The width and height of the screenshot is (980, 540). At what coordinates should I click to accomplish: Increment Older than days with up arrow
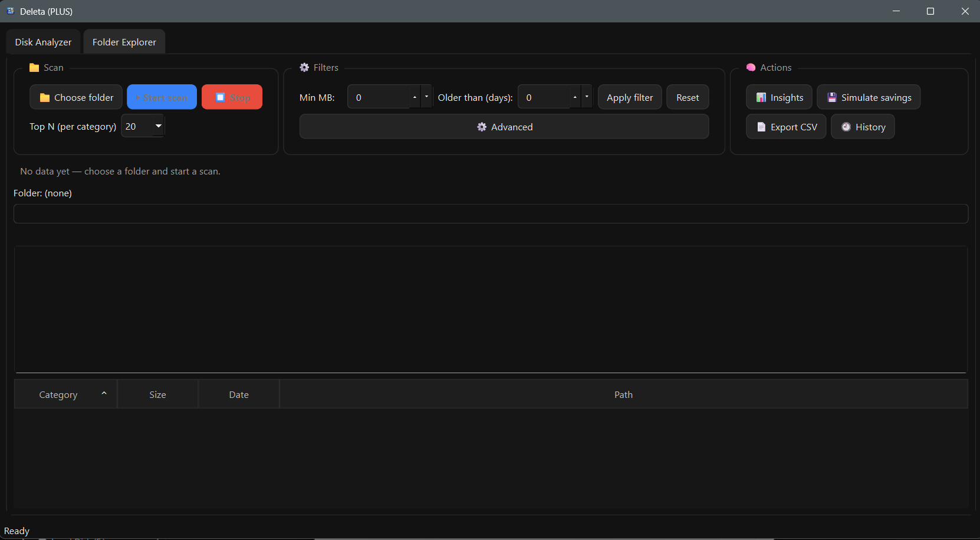point(575,97)
